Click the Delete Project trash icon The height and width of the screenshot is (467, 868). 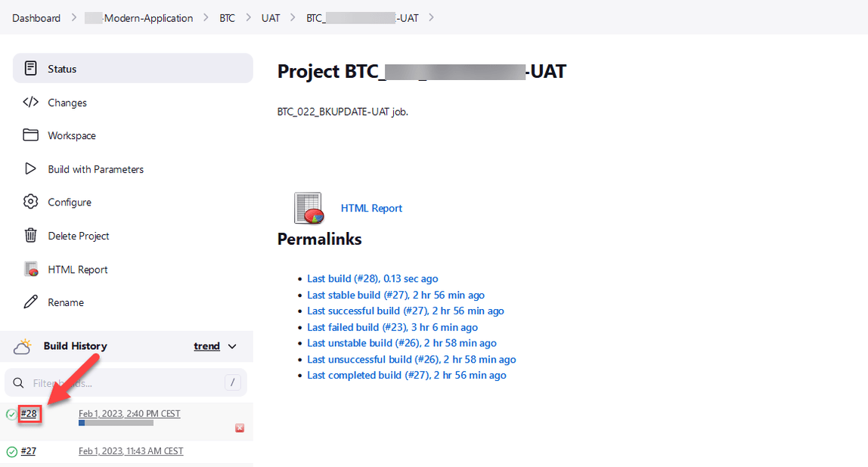pyautogui.click(x=31, y=235)
